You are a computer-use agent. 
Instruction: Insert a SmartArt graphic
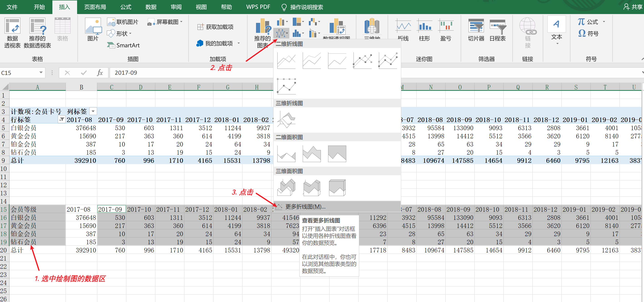(x=123, y=45)
